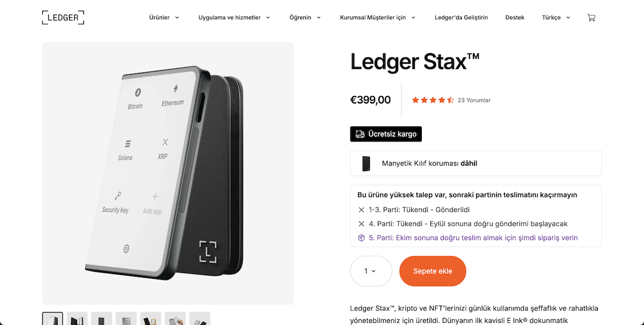Open the Kurumsal Müşteriler için menu

tap(377, 17)
